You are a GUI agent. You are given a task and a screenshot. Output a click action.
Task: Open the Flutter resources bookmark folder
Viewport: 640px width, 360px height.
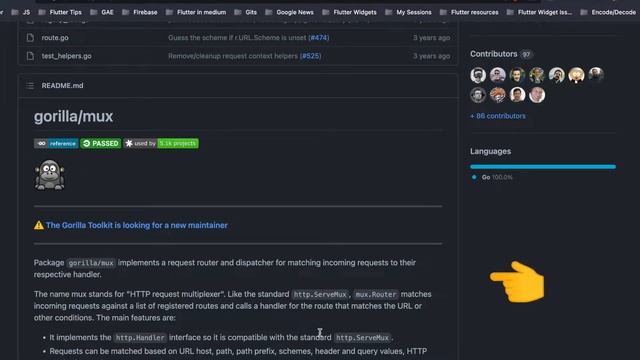469,12
